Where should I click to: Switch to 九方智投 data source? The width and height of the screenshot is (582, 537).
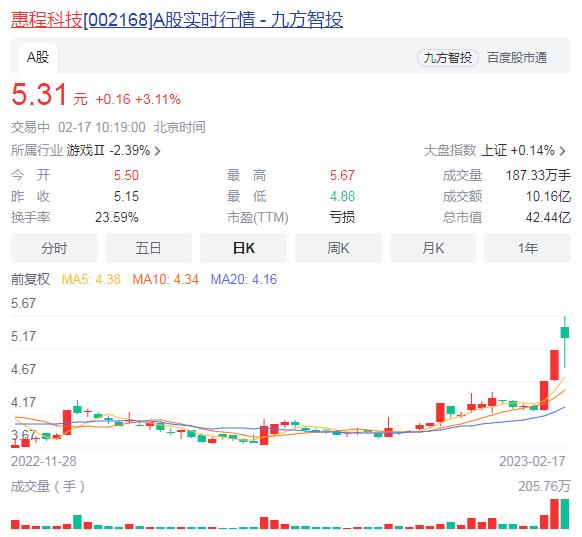tap(448, 58)
